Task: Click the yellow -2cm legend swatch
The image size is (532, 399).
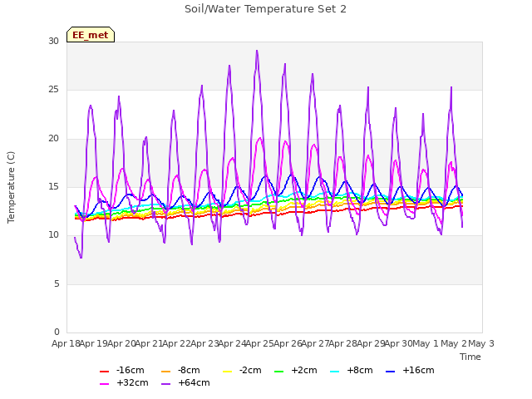Action: coord(227,372)
